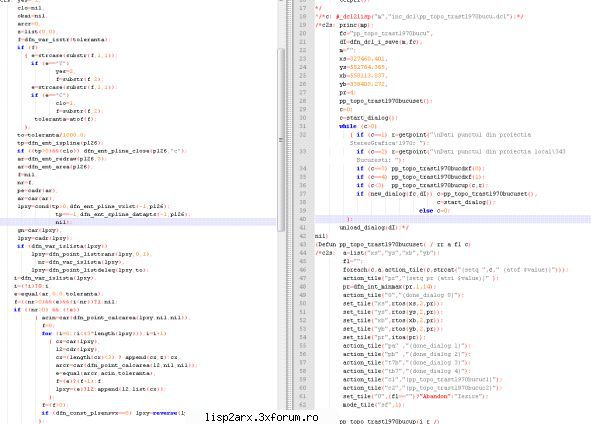Screen dimensions: 591x424
Task: Click the 'ar=dfn_ent_area(pl26)' line
Action: tap(54, 167)
